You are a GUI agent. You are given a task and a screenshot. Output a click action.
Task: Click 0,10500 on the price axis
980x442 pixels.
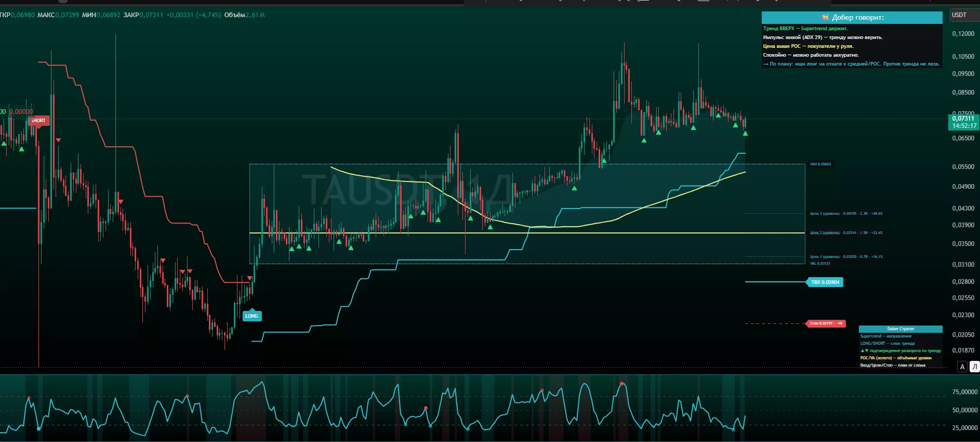tap(963, 57)
